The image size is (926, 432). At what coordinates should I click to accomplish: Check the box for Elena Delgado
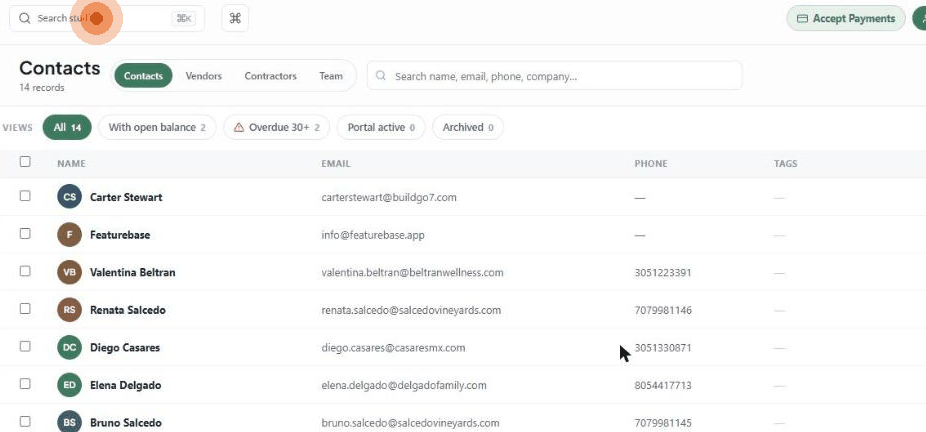(x=25, y=384)
